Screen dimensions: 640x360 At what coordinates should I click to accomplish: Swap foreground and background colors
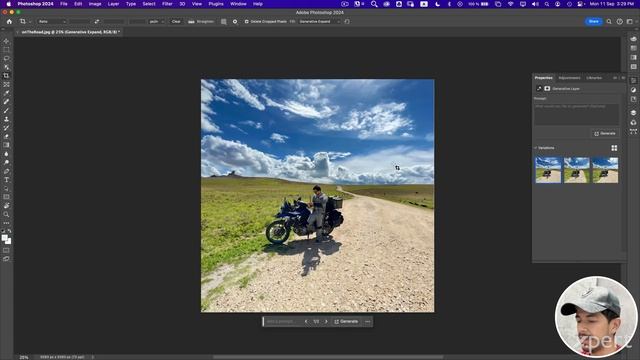click(x=9, y=231)
